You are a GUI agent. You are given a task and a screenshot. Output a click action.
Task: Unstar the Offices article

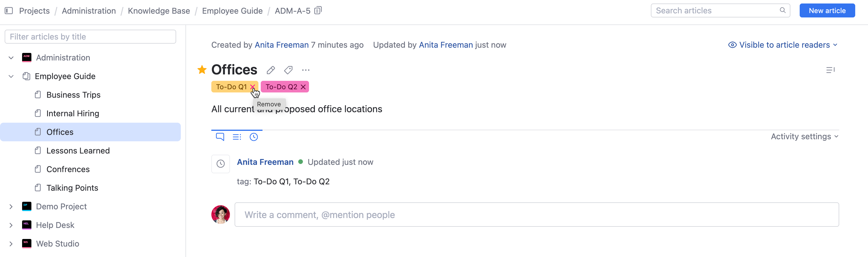click(x=202, y=70)
